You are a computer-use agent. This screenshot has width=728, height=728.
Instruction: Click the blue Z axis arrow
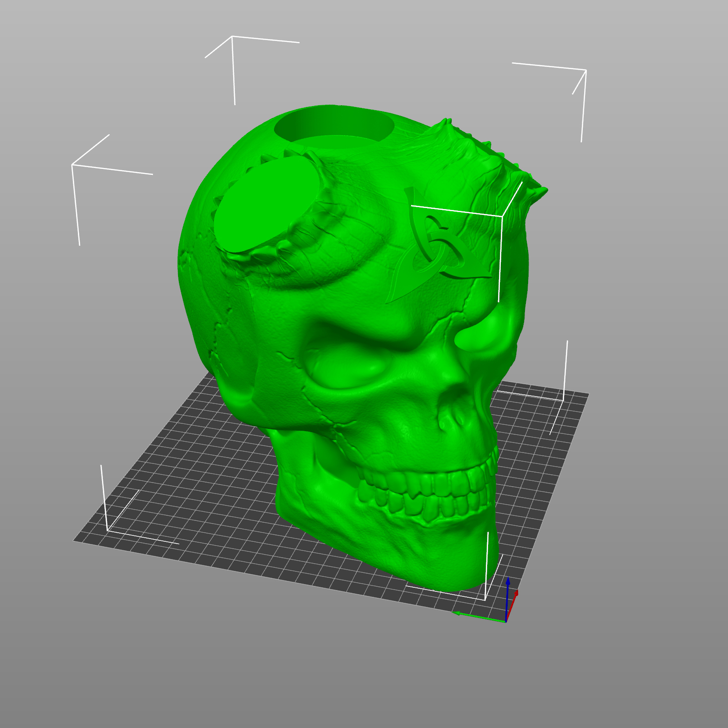pyautogui.click(x=507, y=599)
